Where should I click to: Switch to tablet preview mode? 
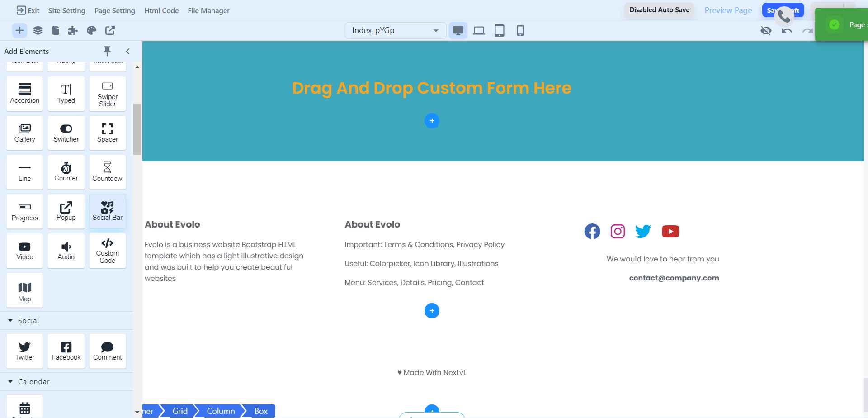[x=499, y=30]
